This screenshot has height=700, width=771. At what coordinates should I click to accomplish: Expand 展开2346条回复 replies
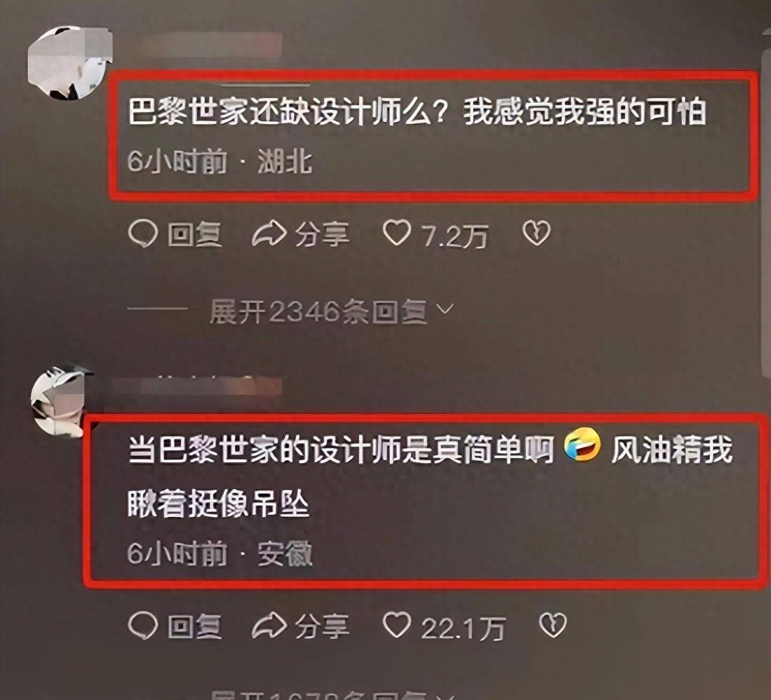pyautogui.click(x=318, y=311)
